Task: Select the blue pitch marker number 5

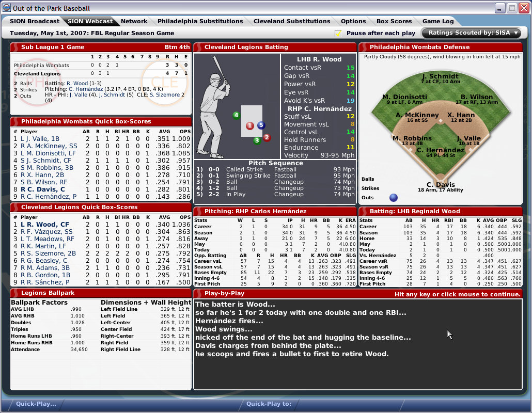Action: coord(261,125)
